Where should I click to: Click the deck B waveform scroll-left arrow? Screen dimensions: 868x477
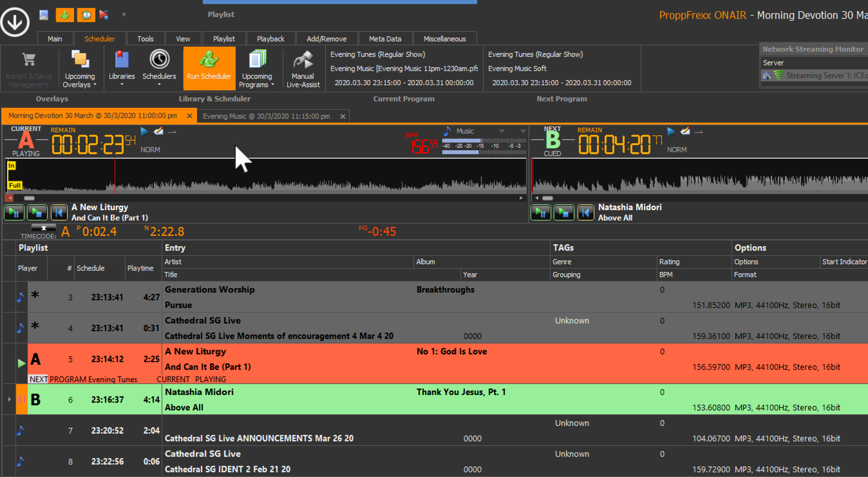click(x=537, y=198)
